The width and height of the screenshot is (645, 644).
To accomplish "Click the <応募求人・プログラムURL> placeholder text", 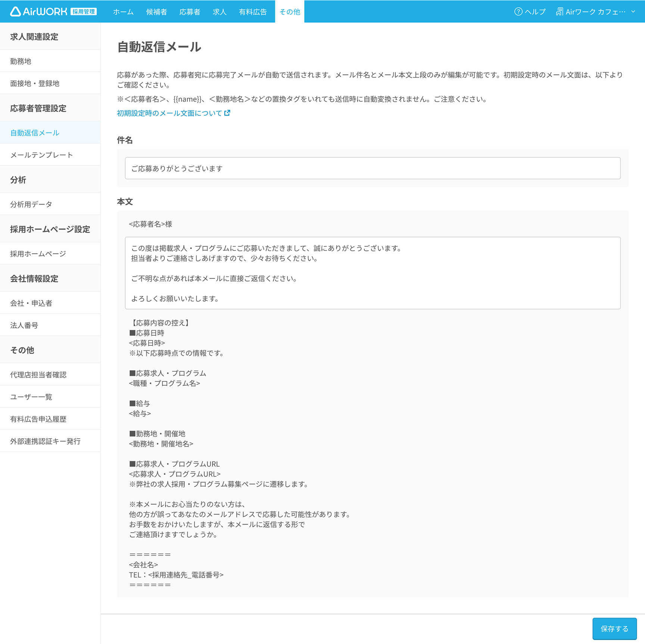I will (175, 474).
